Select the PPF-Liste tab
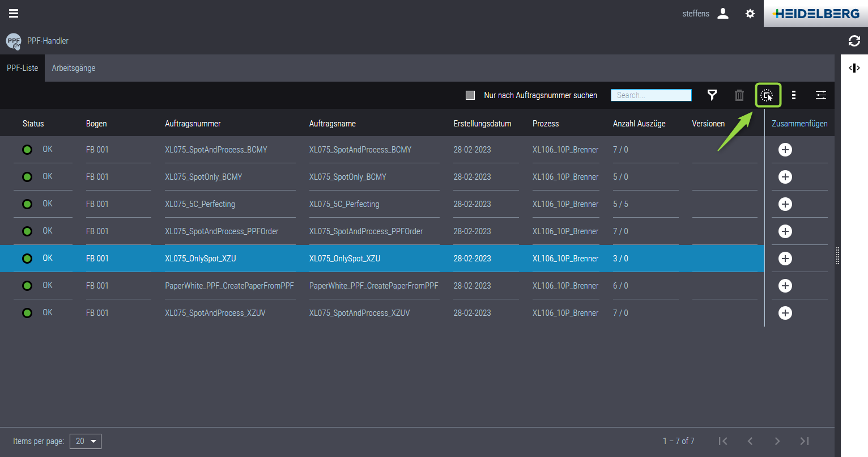This screenshot has width=868, height=457. 23,68
